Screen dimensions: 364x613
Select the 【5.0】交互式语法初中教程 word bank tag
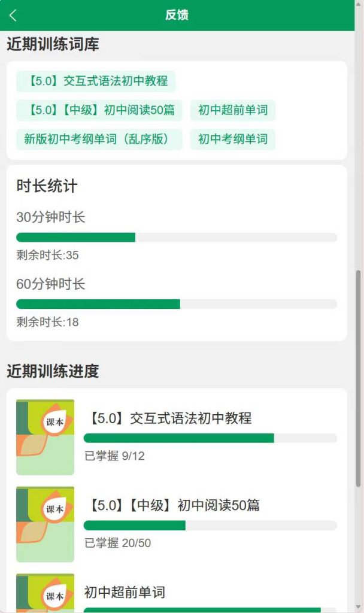[x=96, y=81]
